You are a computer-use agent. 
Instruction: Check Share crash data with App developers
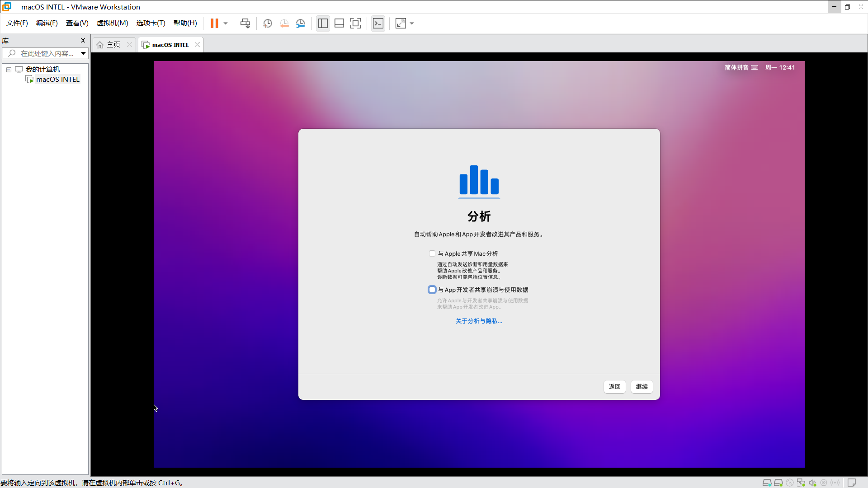tap(432, 290)
